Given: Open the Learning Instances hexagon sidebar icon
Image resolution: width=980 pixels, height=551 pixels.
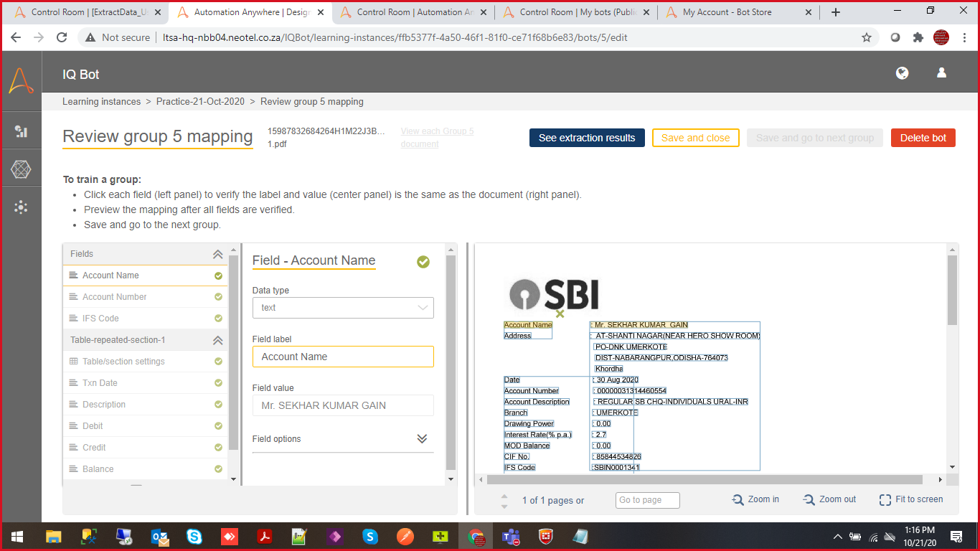Looking at the screenshot, I should 21,169.
